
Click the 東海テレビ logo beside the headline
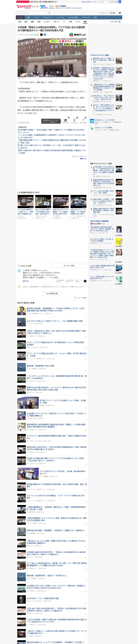[77, 35]
